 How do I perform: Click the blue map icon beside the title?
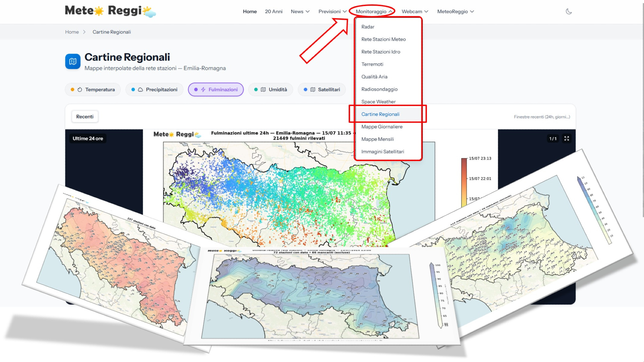[73, 61]
